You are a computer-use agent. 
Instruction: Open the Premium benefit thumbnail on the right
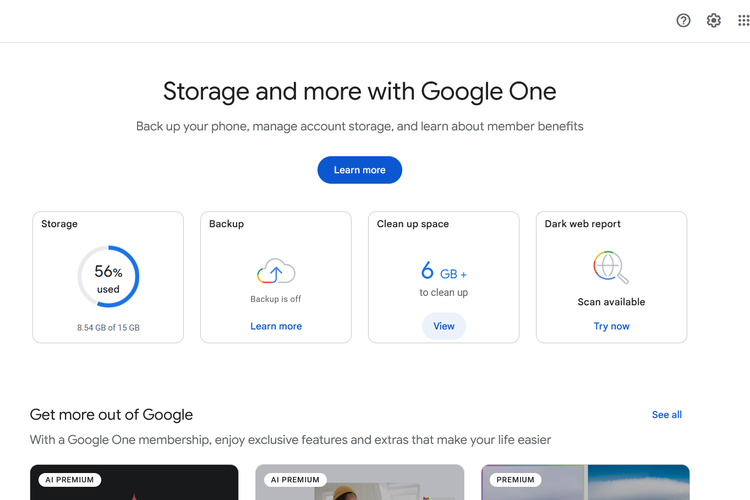tap(585, 482)
